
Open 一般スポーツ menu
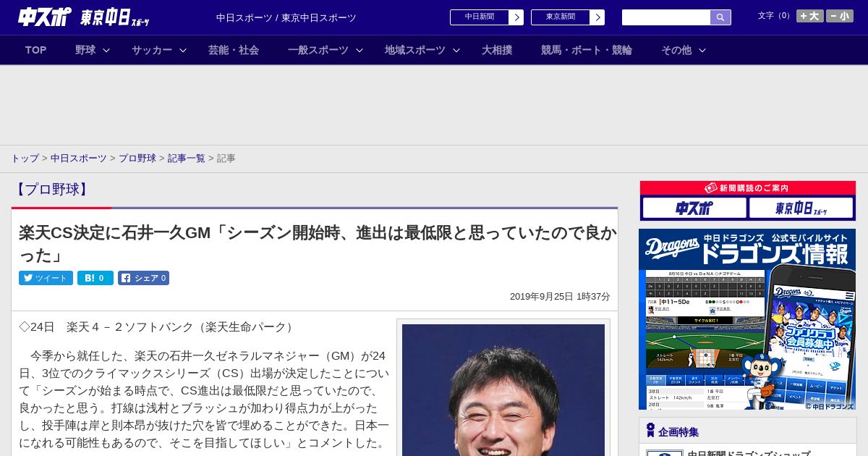tap(318, 50)
